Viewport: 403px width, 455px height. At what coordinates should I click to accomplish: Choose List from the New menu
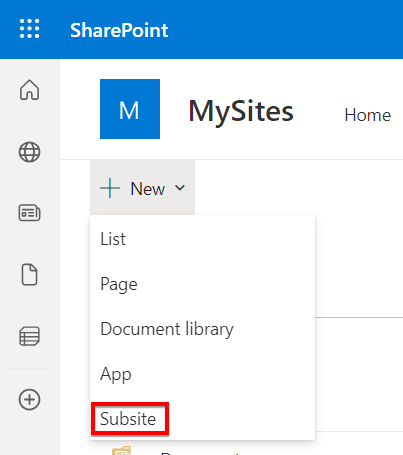[202, 239]
